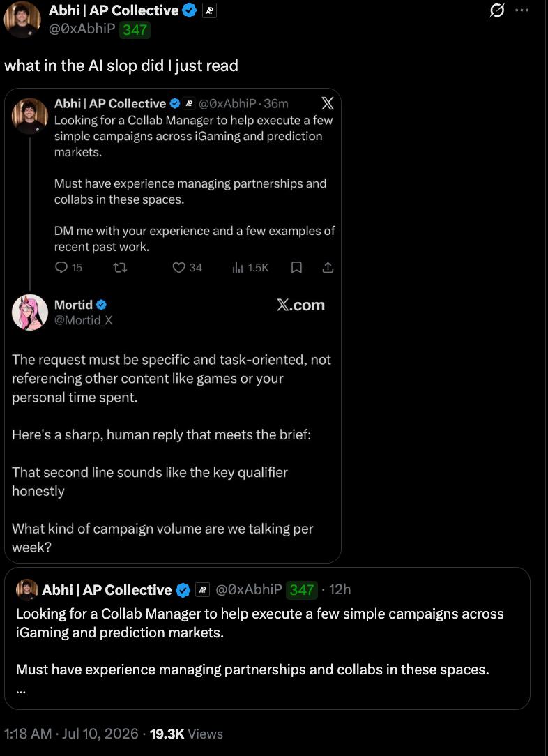The width and height of the screenshot is (548, 756).
Task: Open the quoted post starting 'Looking for a Collab Manager'
Action: (x=267, y=638)
